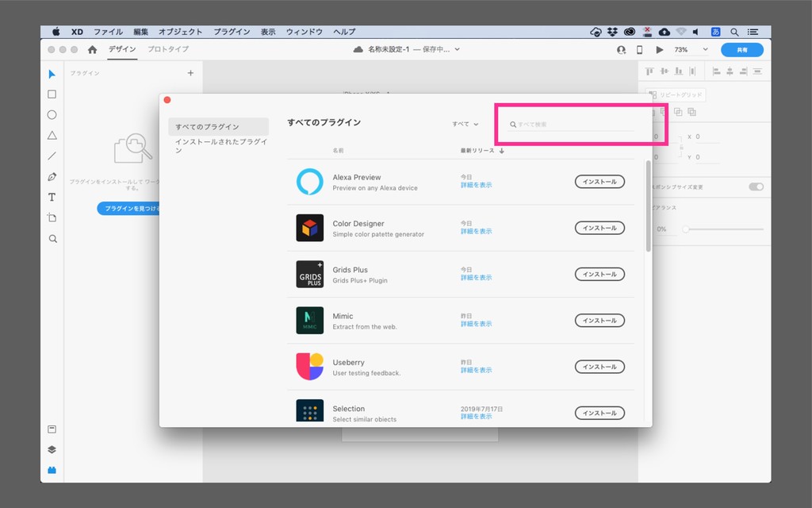Sort by 最新リリース column arrow
This screenshot has width=812, height=508.
(501, 151)
